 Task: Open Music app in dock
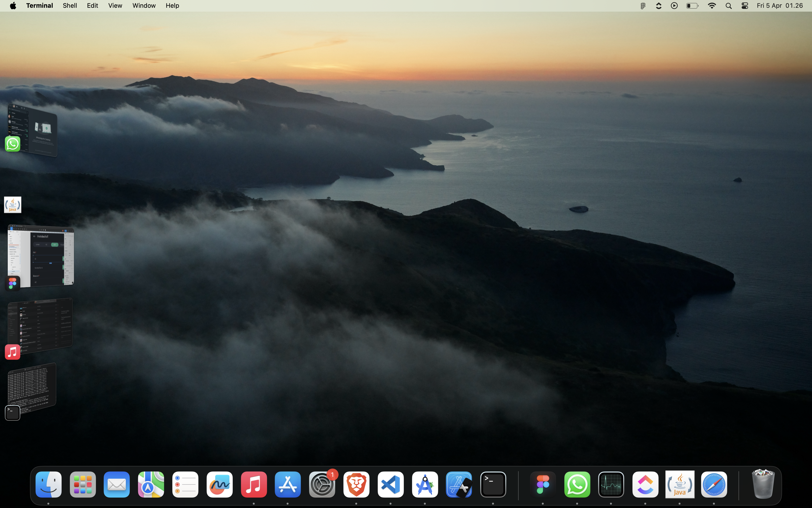(x=254, y=485)
